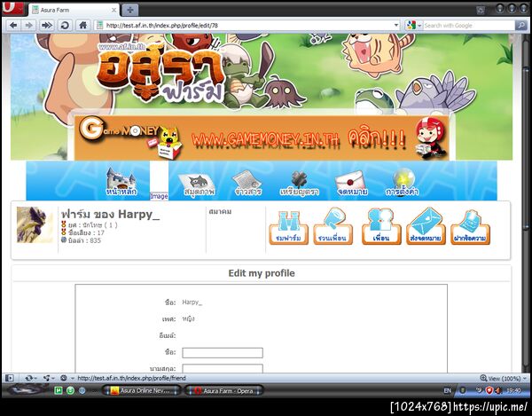The image size is (532, 416).
Task: Open the newspaper news menu
Action: 248,184
